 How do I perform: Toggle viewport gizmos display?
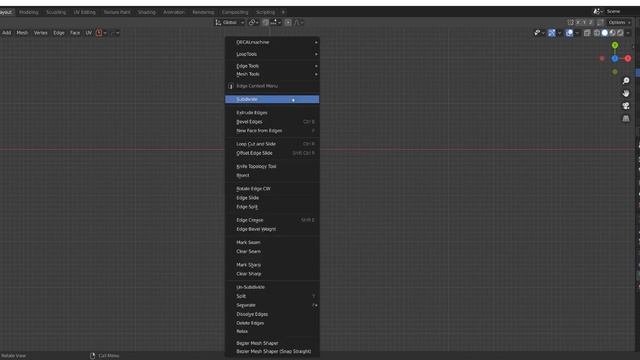(551, 33)
